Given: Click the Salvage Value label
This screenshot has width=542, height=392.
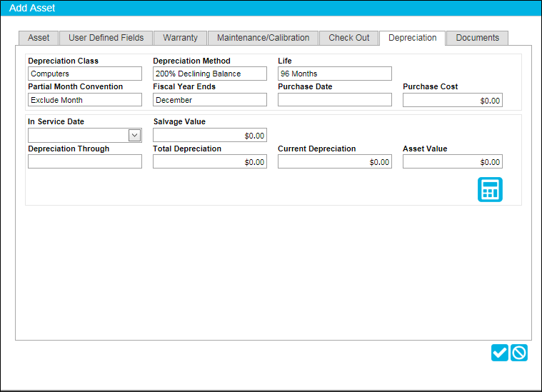Looking at the screenshot, I should click(x=179, y=121).
